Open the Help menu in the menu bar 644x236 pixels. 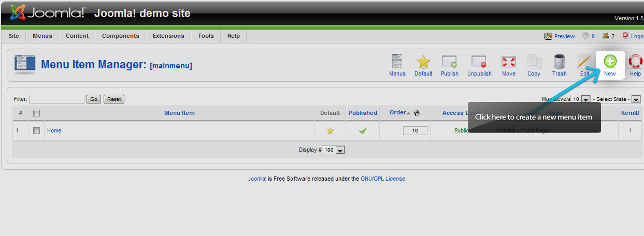[234, 36]
